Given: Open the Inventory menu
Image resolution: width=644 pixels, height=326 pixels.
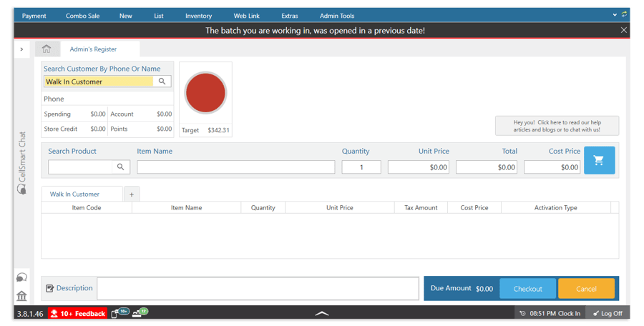Looking at the screenshot, I should [x=198, y=16].
